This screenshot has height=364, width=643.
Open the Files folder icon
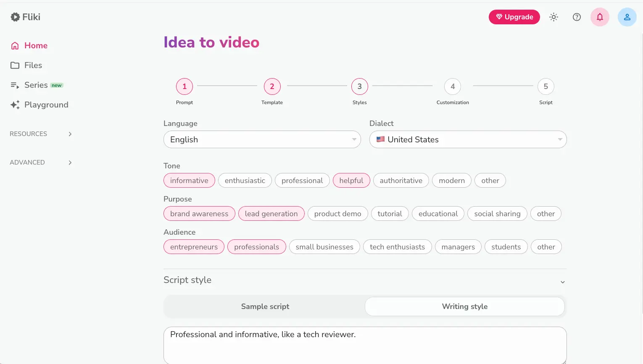(x=15, y=65)
